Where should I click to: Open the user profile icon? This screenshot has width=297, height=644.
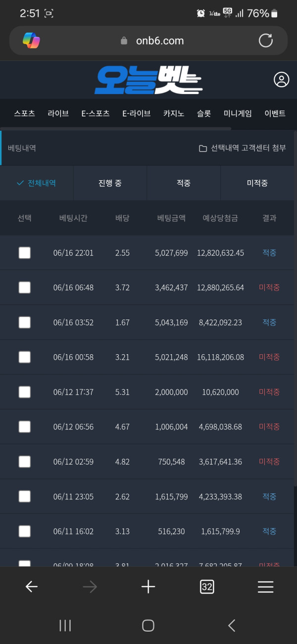(281, 80)
